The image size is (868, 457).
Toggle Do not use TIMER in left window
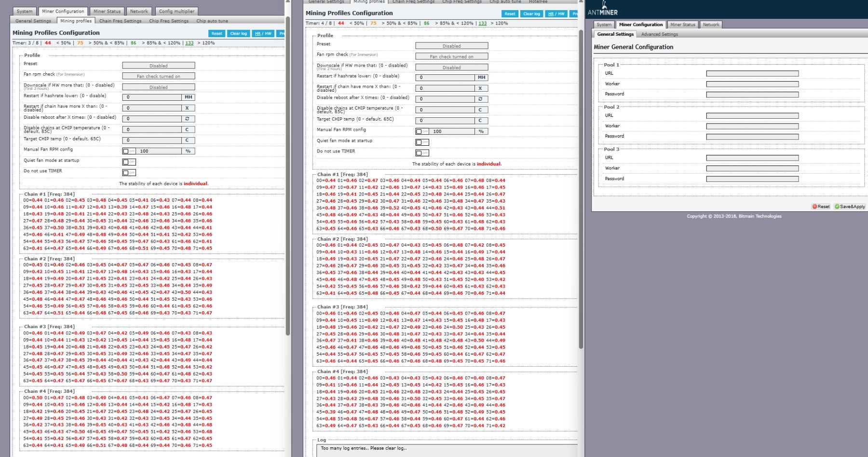pos(129,172)
